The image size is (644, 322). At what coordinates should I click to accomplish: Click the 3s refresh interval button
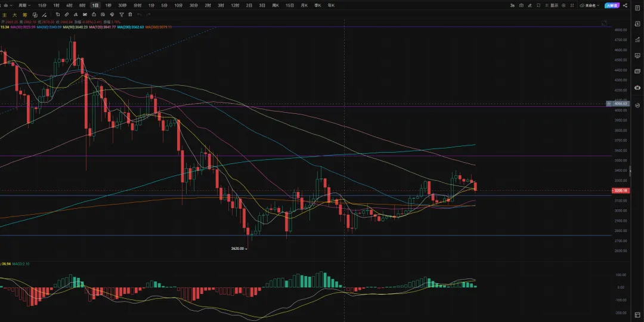pyautogui.click(x=512, y=5)
